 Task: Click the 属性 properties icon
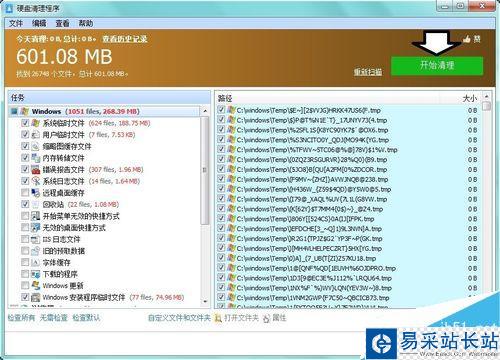coord(266,318)
